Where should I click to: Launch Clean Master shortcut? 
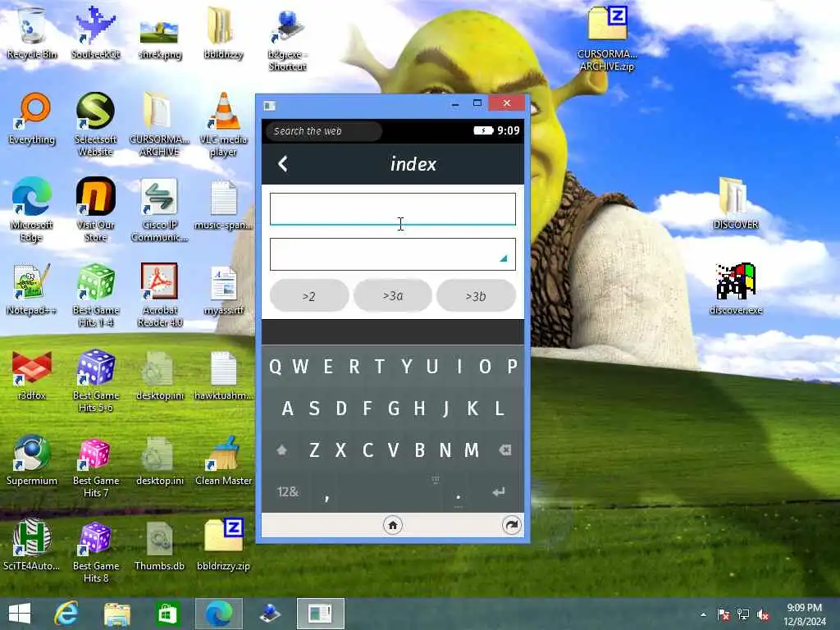[223, 459]
